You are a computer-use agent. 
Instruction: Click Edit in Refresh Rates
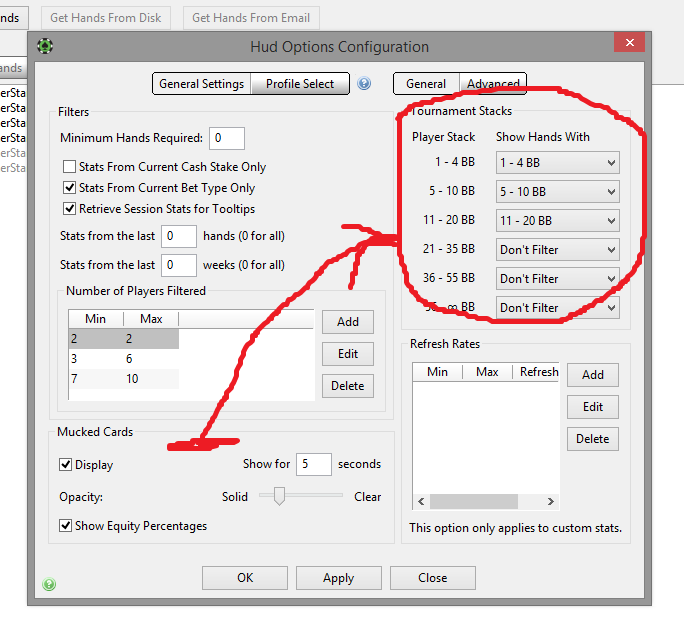[x=593, y=407]
